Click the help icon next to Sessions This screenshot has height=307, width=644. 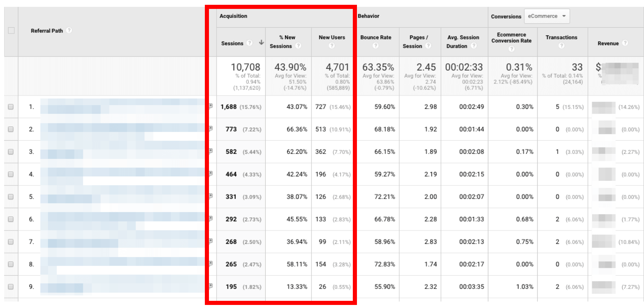point(250,43)
